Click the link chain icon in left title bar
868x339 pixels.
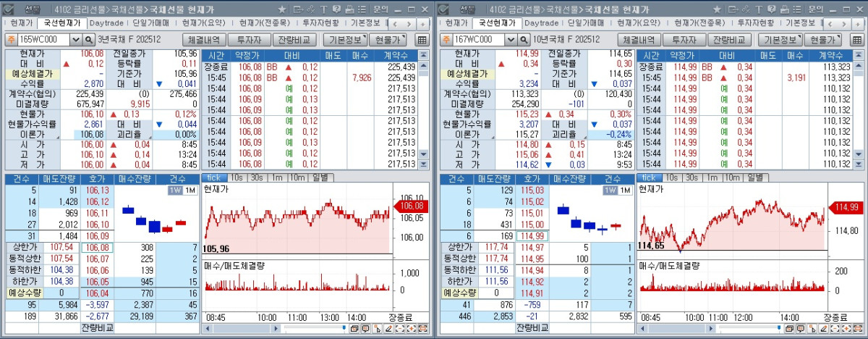pos(311,9)
